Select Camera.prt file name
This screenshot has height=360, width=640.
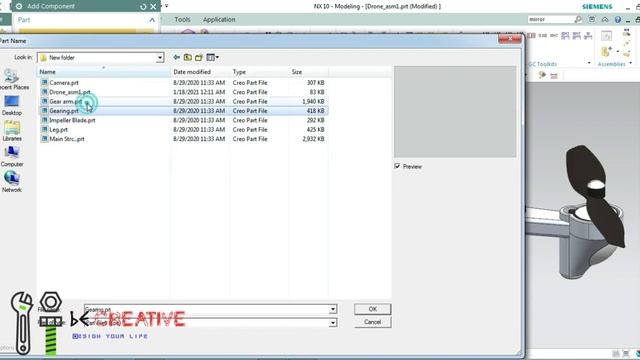point(64,82)
